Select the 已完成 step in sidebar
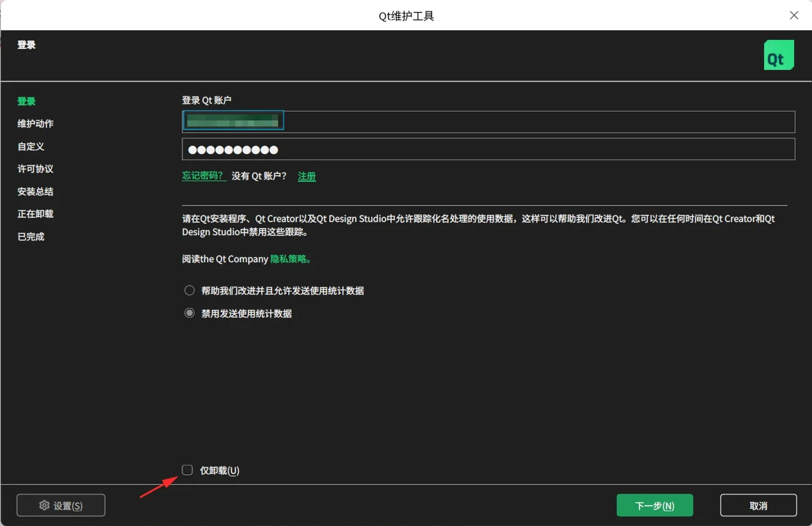The image size is (812, 526). [x=30, y=236]
